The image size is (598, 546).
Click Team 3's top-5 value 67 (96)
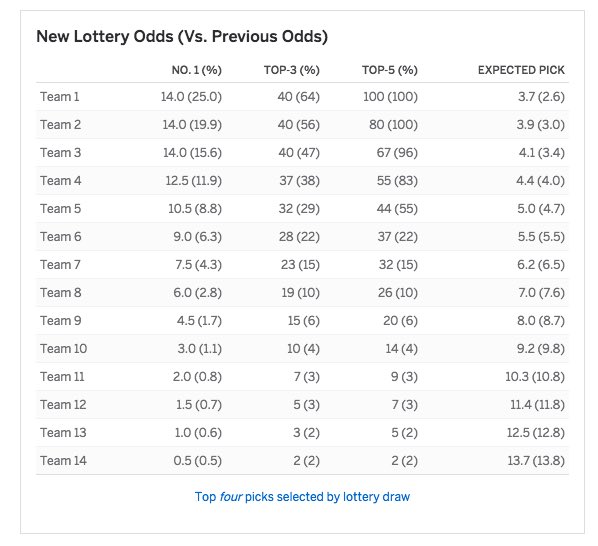point(397,153)
